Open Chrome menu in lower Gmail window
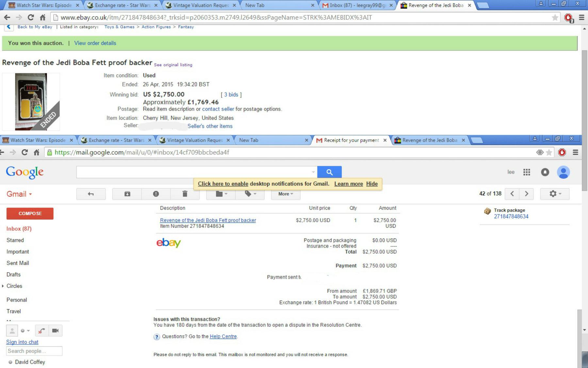This screenshot has height=368, width=588. (x=576, y=152)
